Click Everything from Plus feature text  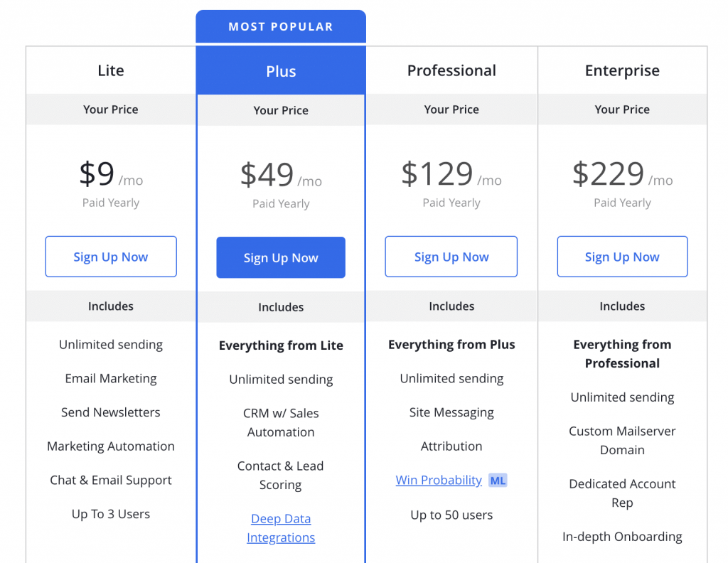click(451, 344)
